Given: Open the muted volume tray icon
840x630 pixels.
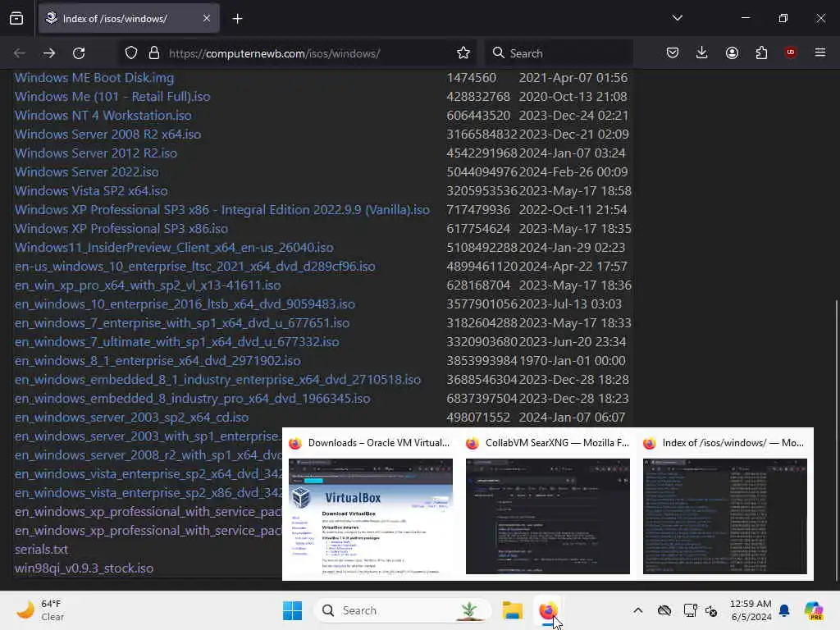Looking at the screenshot, I should coord(711,610).
